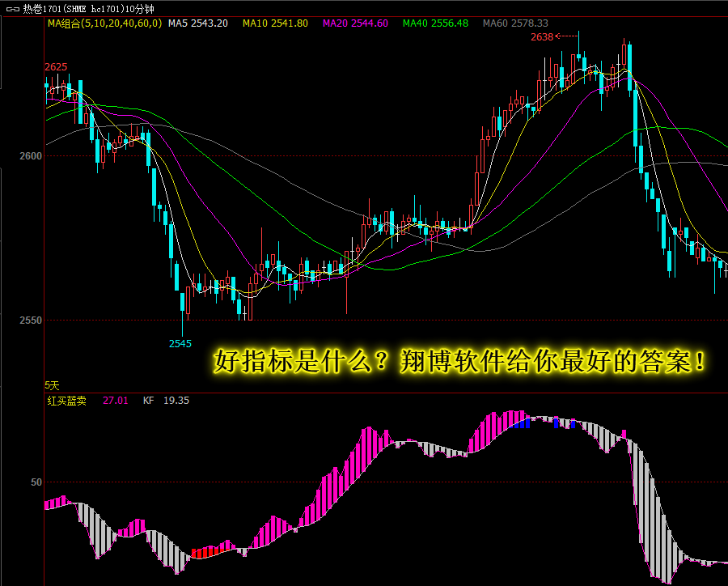The height and width of the screenshot is (586, 728).
Task: Click the 2545 low price marker
Action: tap(180, 344)
